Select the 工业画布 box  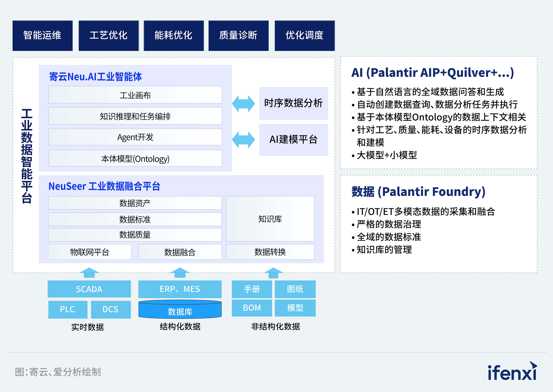(135, 95)
